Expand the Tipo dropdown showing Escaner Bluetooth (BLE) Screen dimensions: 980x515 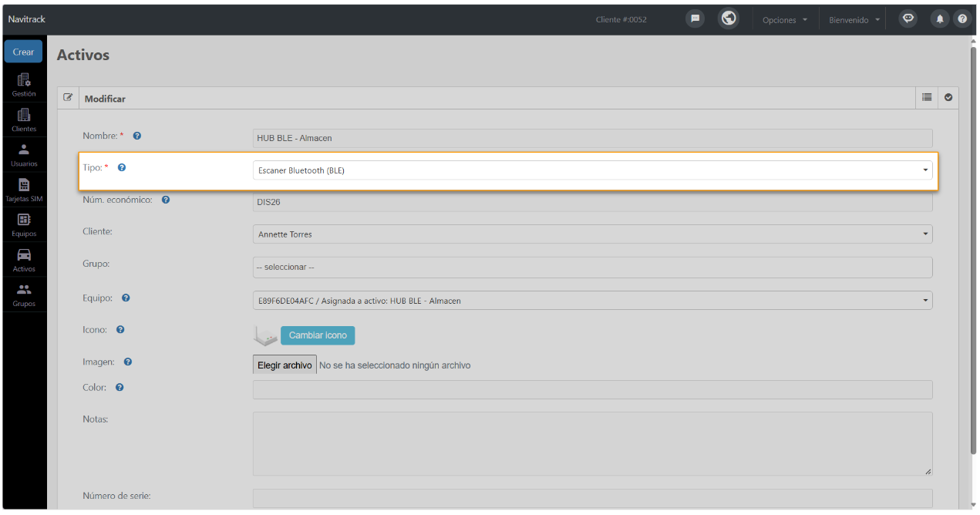tap(592, 170)
